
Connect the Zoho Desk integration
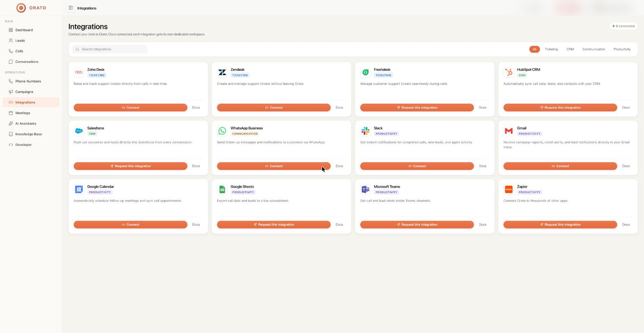[131, 107]
